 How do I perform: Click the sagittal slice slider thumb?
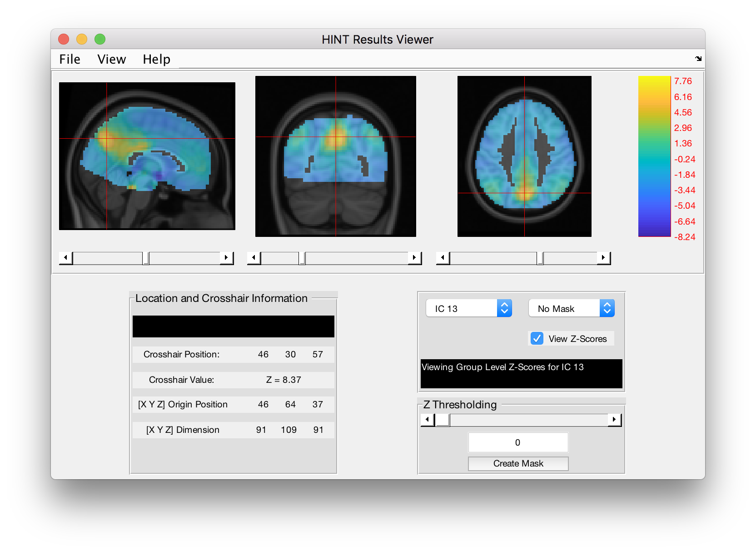146,258
